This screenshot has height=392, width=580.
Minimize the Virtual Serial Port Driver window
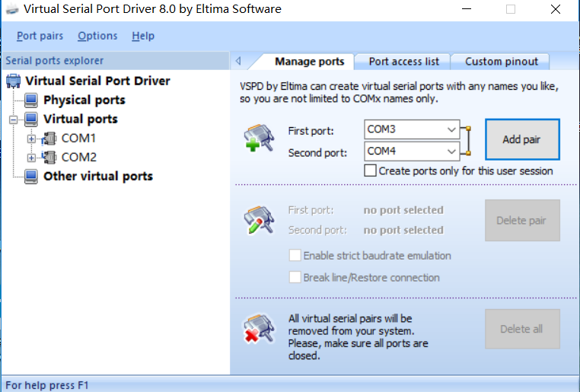[x=467, y=9]
